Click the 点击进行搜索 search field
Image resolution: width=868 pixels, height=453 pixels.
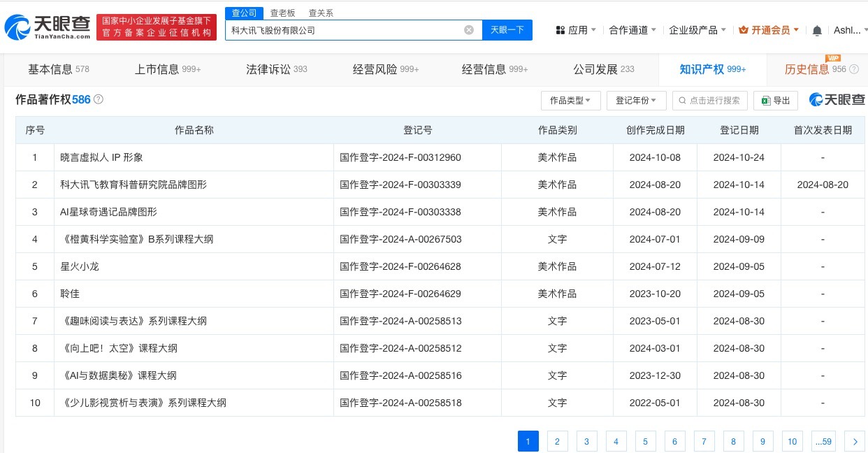tap(710, 101)
